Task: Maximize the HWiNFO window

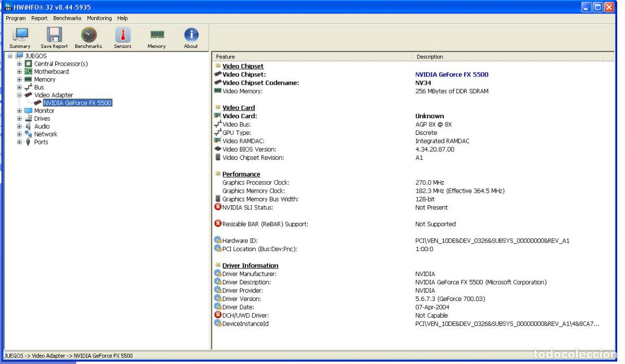Action: coord(597,7)
